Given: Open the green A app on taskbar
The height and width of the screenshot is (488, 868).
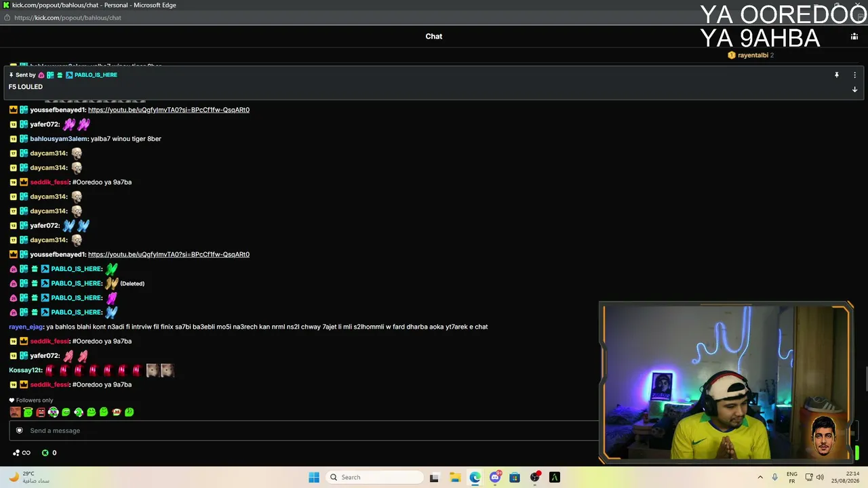Looking at the screenshot, I should click(x=555, y=477).
